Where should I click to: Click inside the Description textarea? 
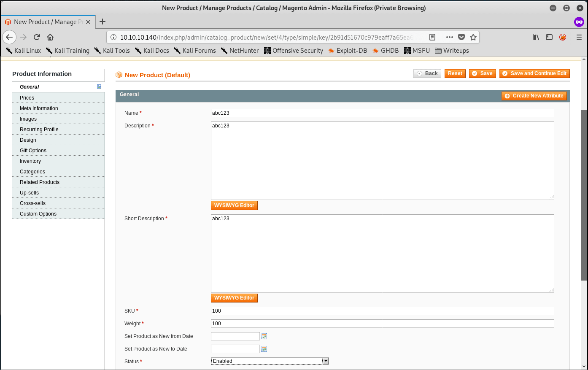[382, 161]
